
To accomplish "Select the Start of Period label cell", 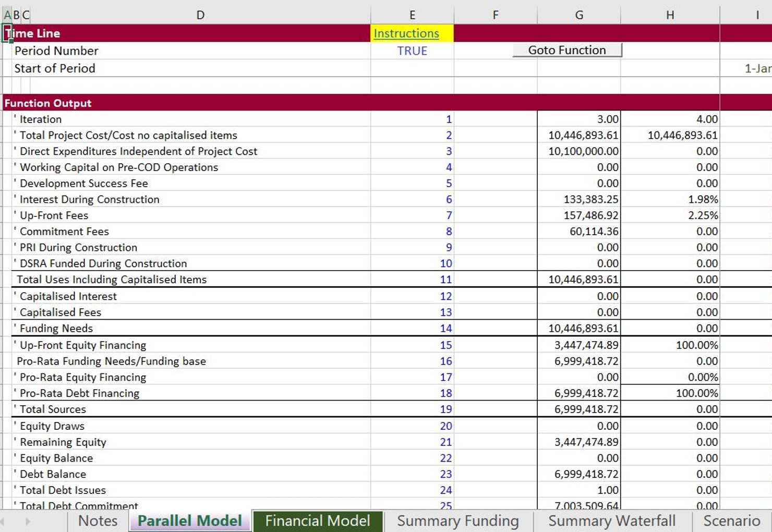I will 55,68.
